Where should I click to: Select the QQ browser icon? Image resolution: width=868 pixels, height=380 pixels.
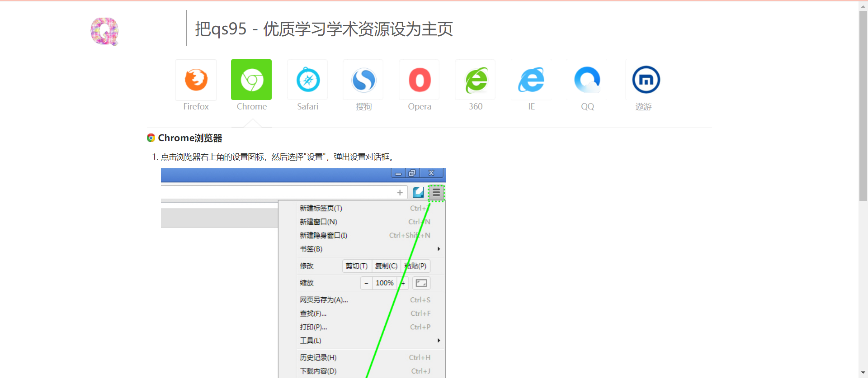click(x=587, y=80)
